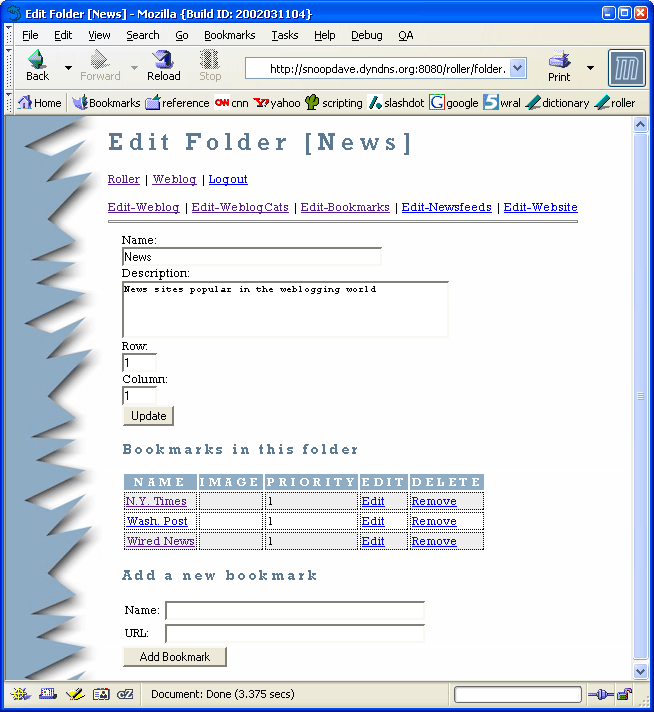This screenshot has height=712, width=654.
Task: Click the Update button
Action: 148,416
